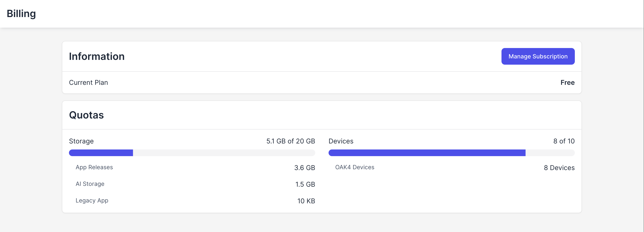Click the Storage usage progress bar

(x=192, y=153)
